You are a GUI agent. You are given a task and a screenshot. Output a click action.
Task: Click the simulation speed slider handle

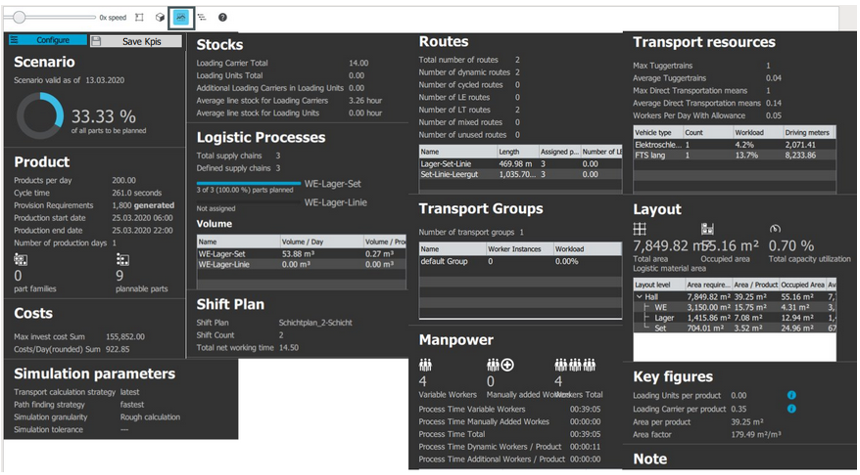coord(19,18)
